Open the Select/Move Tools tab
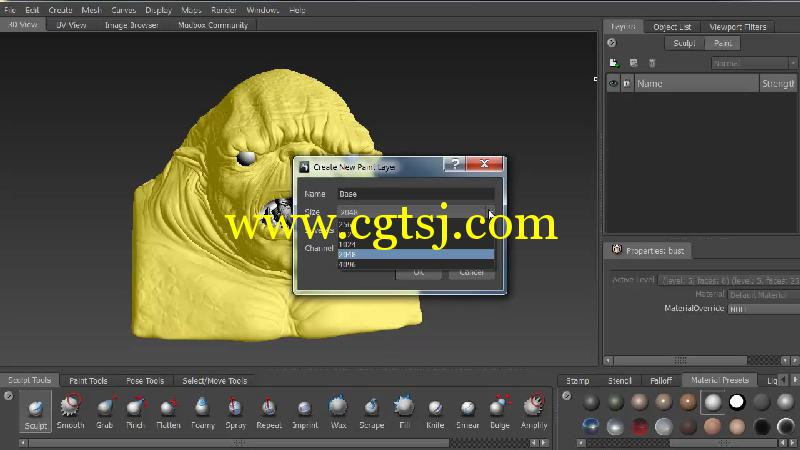 coord(214,381)
